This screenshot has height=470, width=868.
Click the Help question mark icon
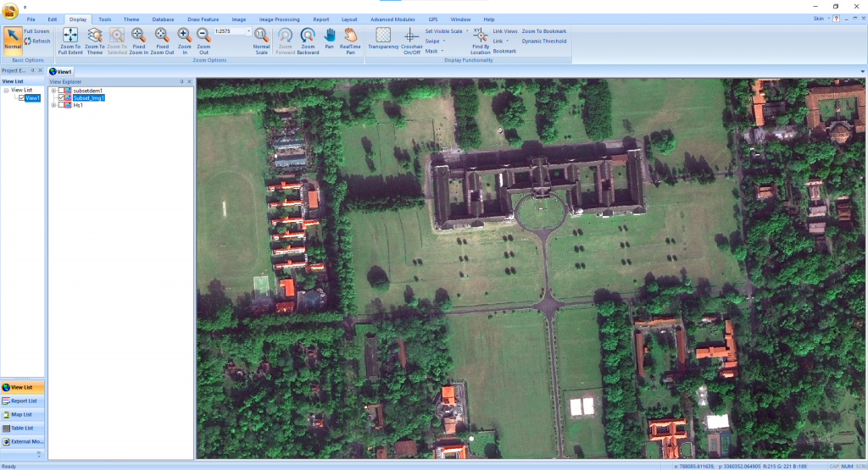(836, 19)
